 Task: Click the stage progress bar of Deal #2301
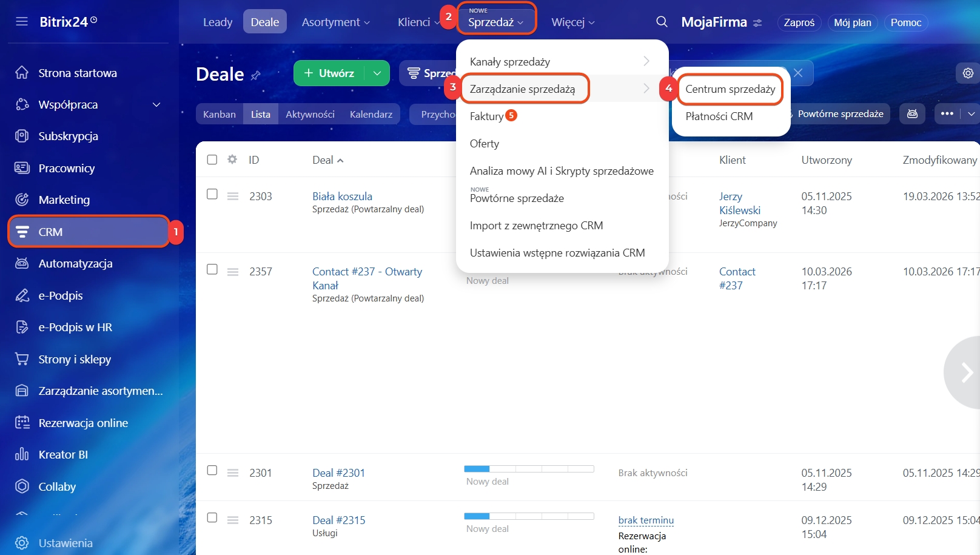pos(529,468)
